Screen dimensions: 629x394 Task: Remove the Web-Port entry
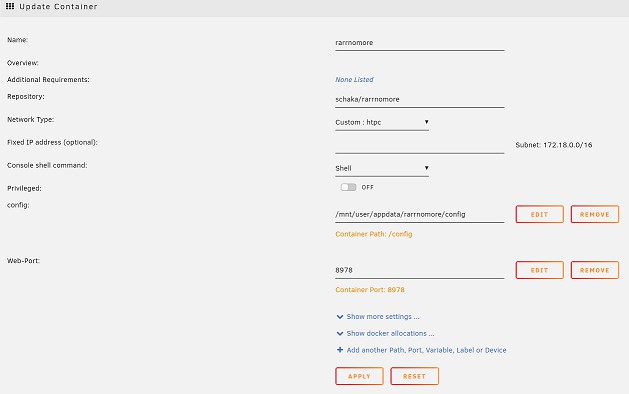click(x=595, y=270)
